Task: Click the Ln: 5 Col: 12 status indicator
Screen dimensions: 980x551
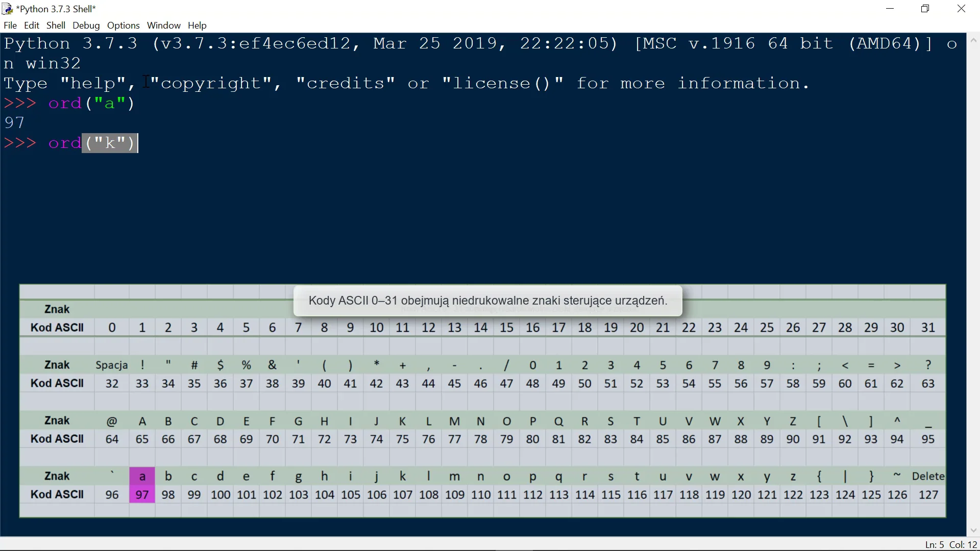Action: [950, 545]
